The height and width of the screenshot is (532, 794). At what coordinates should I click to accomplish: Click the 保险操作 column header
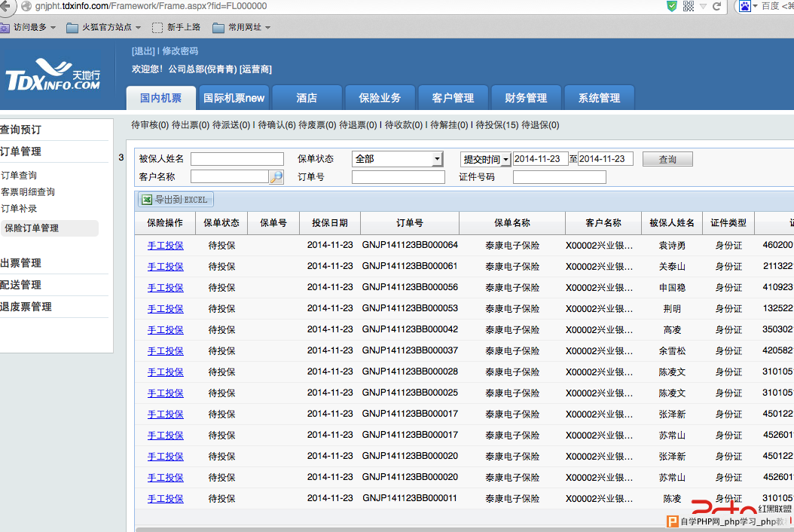click(x=165, y=223)
